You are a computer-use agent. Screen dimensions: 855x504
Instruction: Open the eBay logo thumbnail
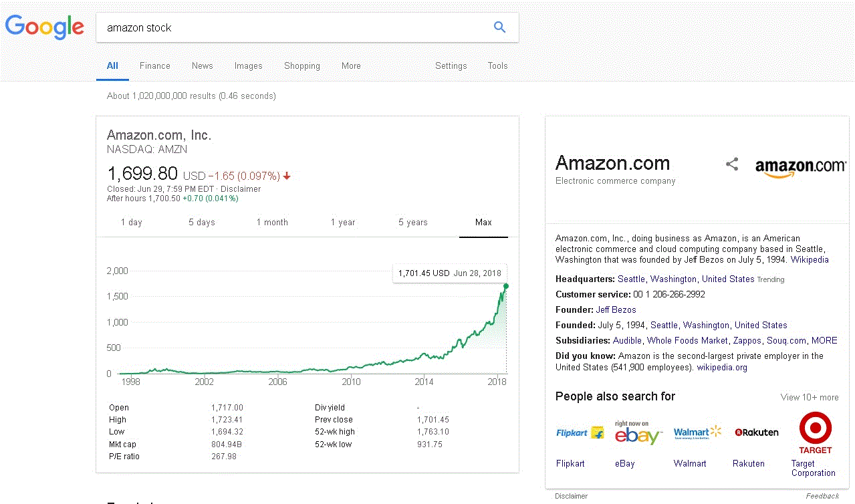pyautogui.click(x=638, y=432)
